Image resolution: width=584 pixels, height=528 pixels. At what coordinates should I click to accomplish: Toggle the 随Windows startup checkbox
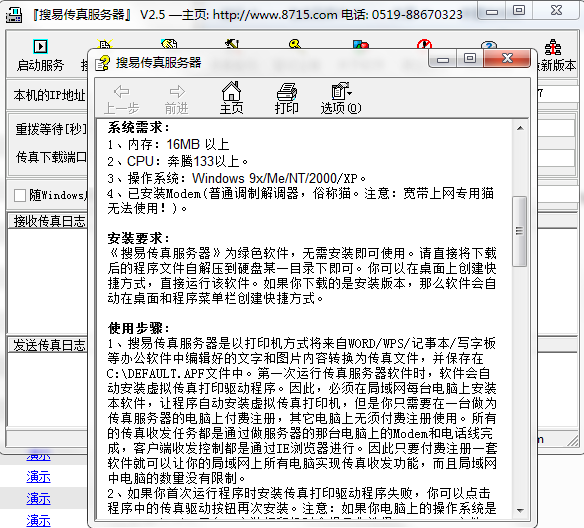[x=19, y=195]
